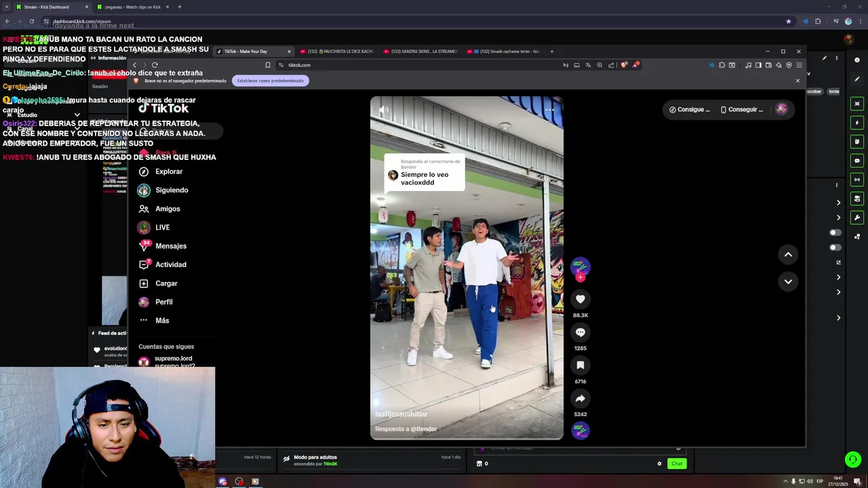Like the TikTok video with heart icon
This screenshot has width=868, height=488.
(580, 299)
